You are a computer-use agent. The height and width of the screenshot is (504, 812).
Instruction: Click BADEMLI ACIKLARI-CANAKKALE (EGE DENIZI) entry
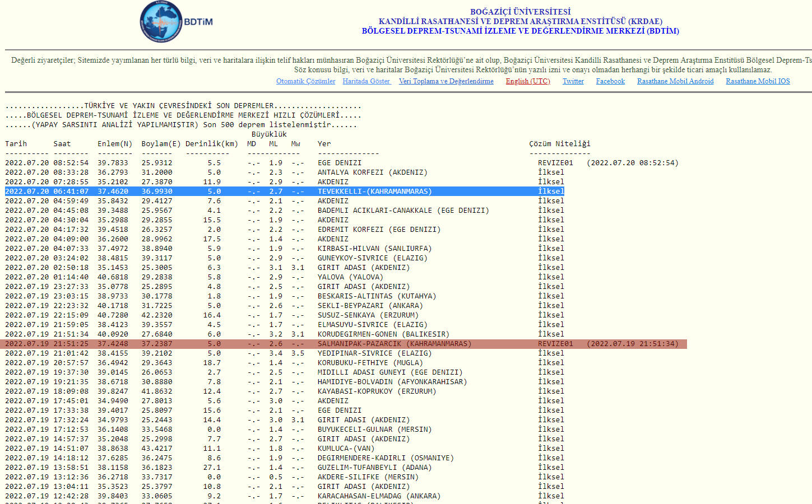(x=403, y=211)
